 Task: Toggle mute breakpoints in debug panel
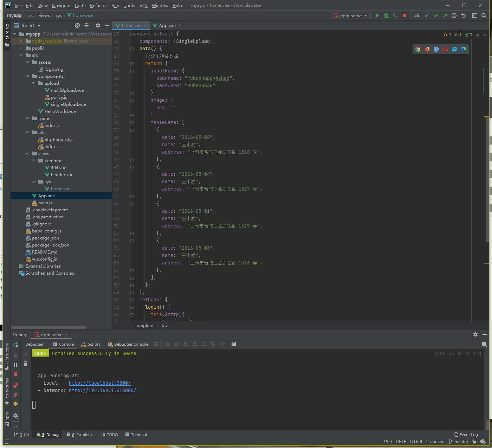click(x=15, y=395)
